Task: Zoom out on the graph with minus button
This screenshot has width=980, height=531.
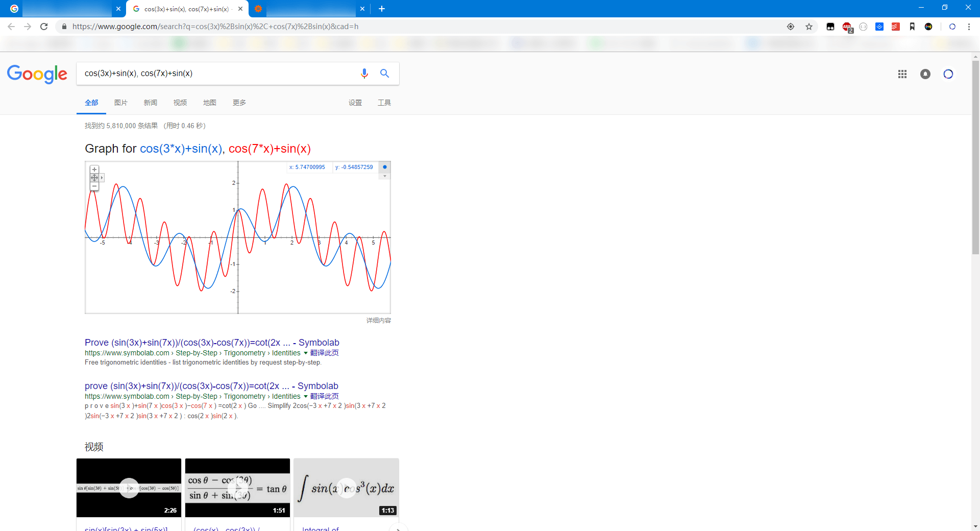Action: pyautogui.click(x=94, y=186)
